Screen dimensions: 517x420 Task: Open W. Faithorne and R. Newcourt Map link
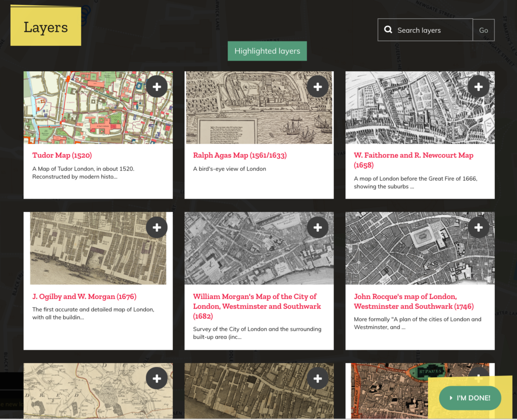point(413,160)
